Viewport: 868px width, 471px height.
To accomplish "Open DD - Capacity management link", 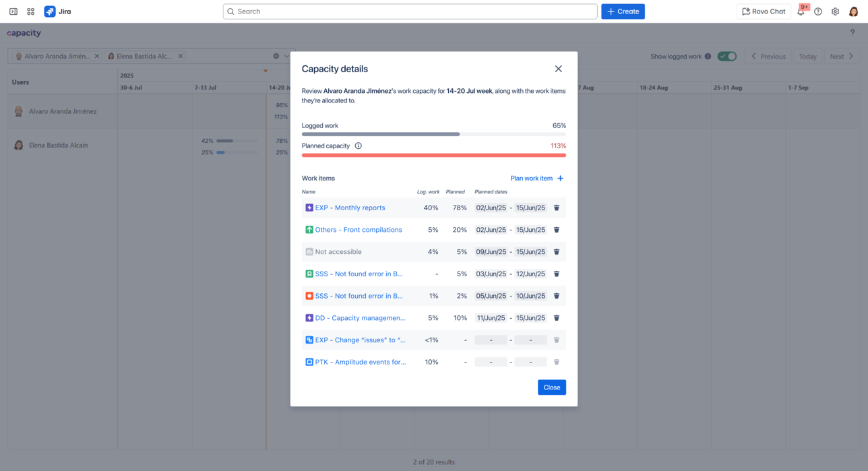I will tap(361, 318).
